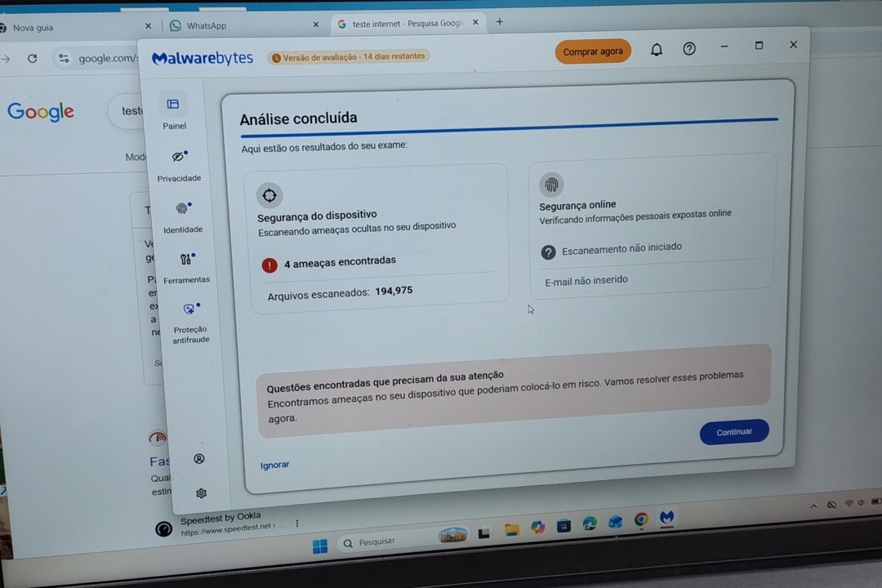Click the Continuar button
882x588 pixels.
coord(734,431)
